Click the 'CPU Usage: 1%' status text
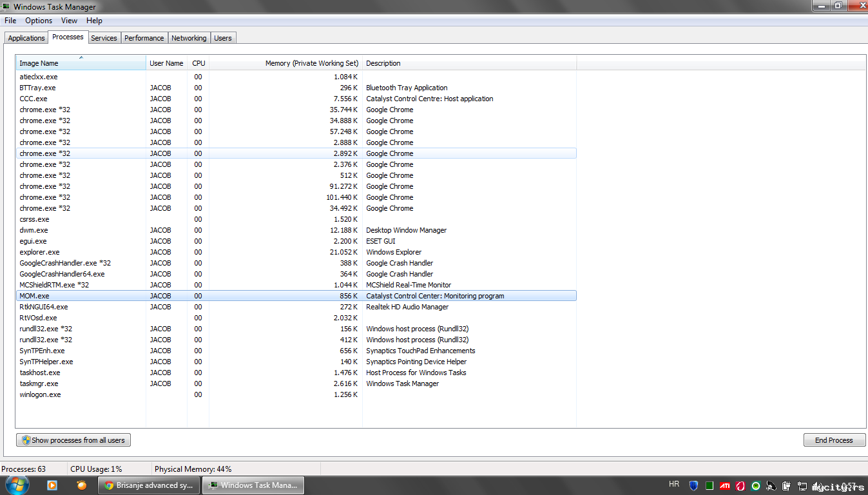This screenshot has width=868, height=495. (x=96, y=469)
